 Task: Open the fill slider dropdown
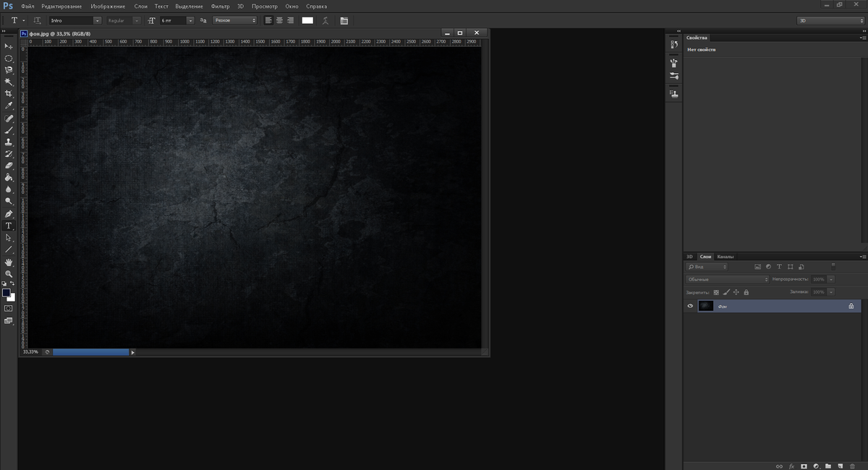[x=831, y=292]
